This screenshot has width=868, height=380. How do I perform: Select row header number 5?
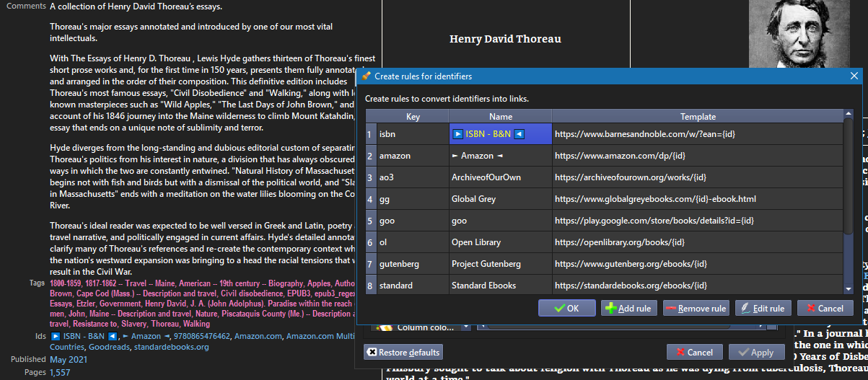tap(371, 221)
